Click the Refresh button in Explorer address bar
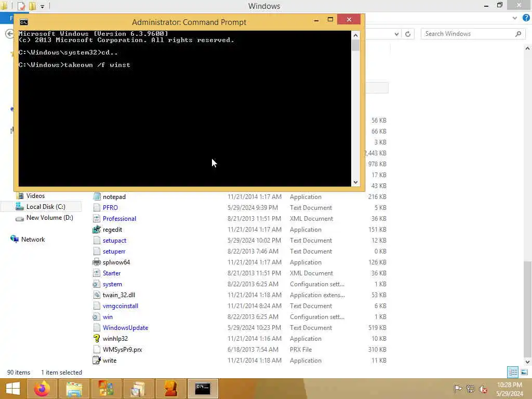 (408, 34)
